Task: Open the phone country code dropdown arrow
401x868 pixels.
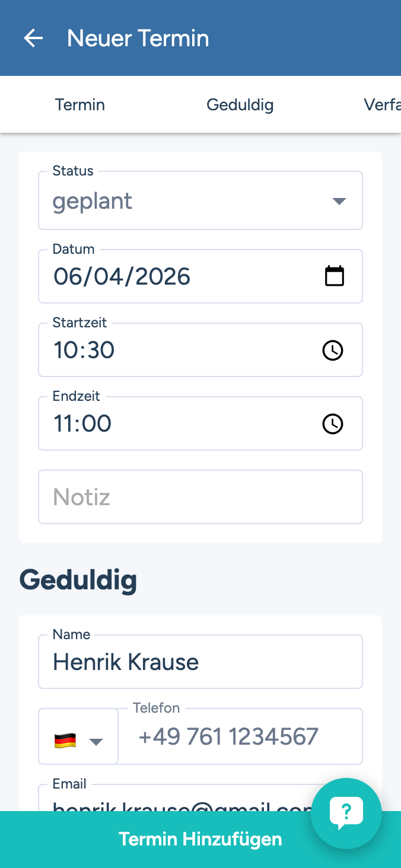Action: 96,741
